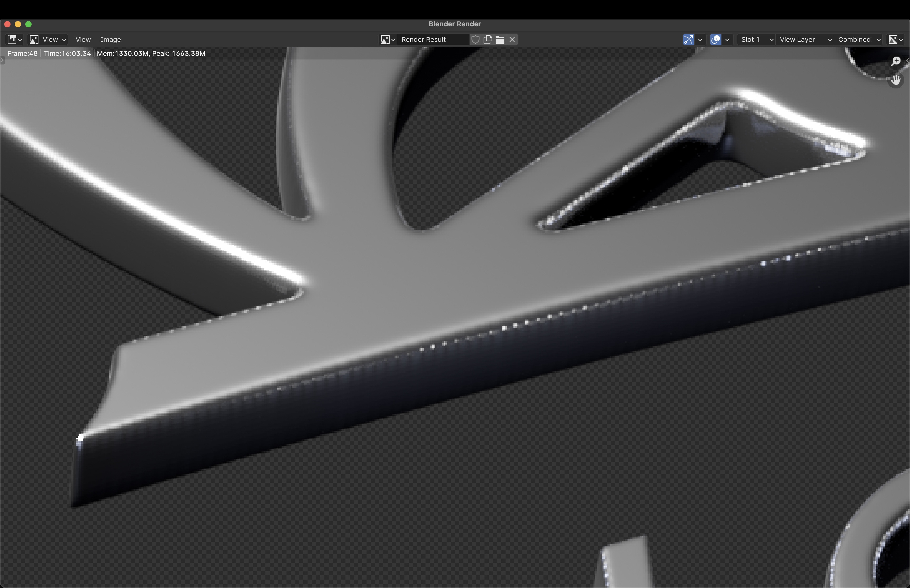Toggle the render result pin state

click(476, 39)
